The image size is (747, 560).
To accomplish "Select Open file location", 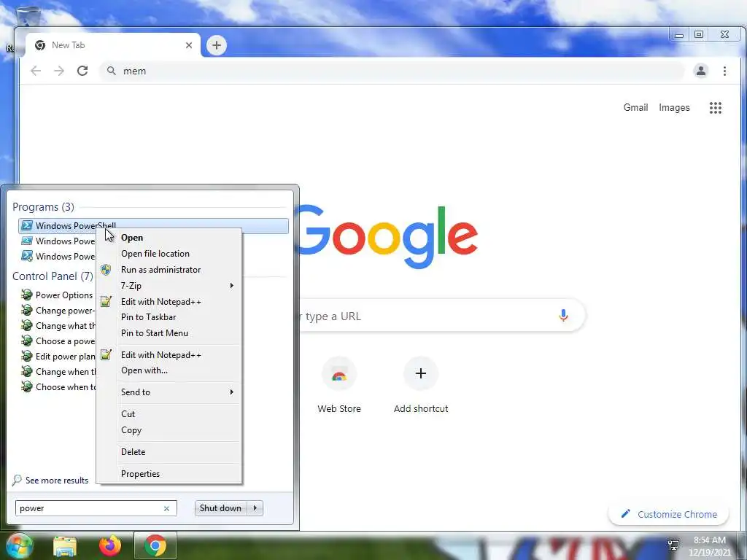I will [169, 254].
